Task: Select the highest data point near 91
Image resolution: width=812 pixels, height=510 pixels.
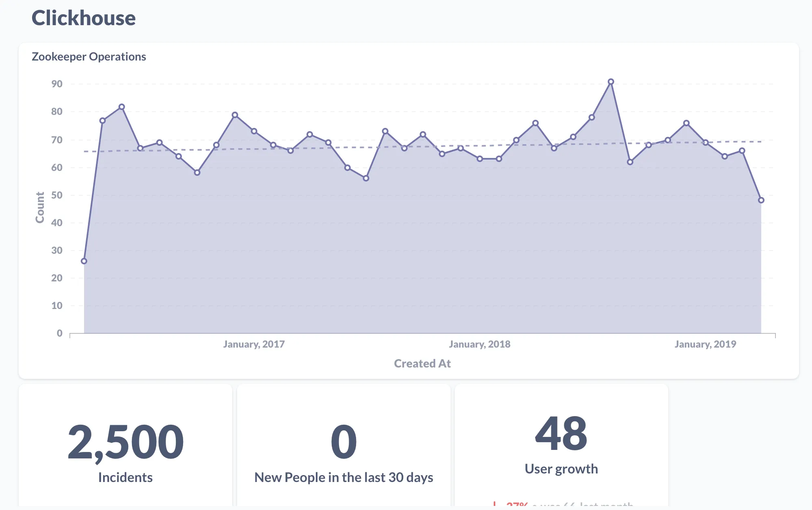Action: pyautogui.click(x=611, y=82)
